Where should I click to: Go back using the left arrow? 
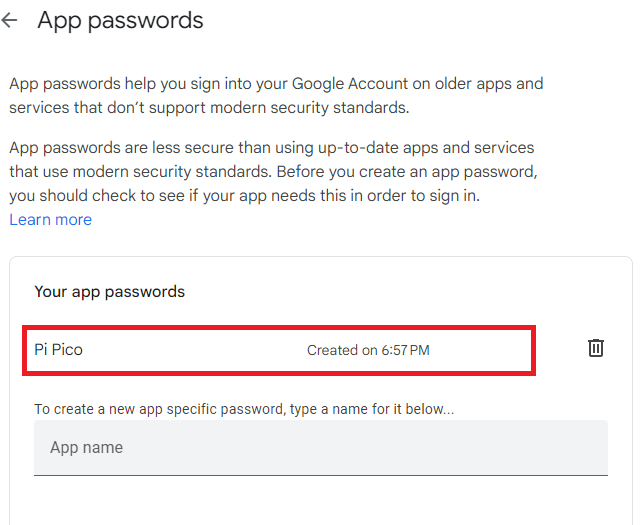pos(11,21)
